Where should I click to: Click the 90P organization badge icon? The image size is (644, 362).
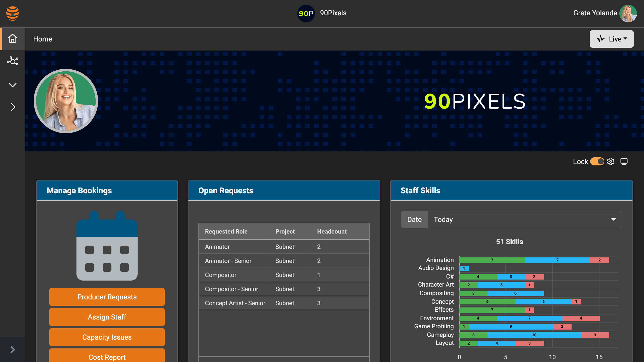306,13
